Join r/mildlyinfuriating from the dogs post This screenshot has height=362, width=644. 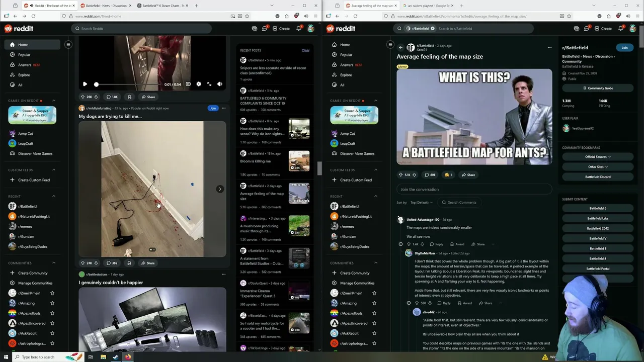pyautogui.click(x=213, y=108)
